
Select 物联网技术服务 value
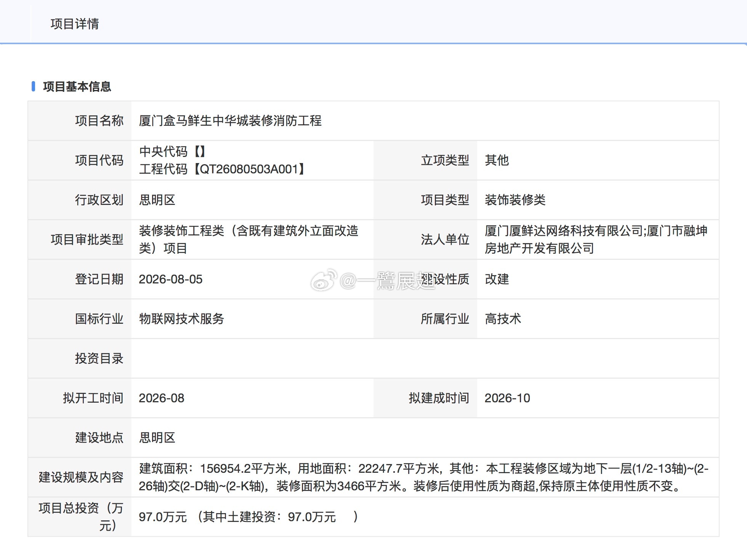coord(181,319)
